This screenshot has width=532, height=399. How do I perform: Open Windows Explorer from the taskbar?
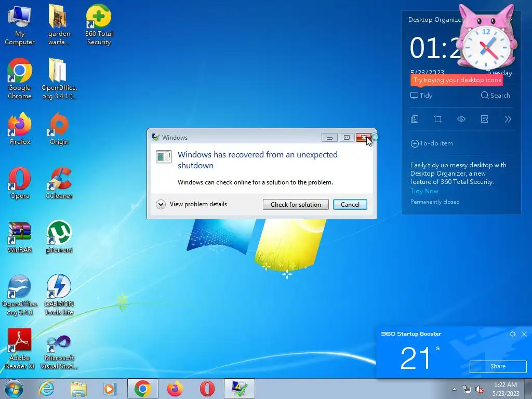coord(78,389)
